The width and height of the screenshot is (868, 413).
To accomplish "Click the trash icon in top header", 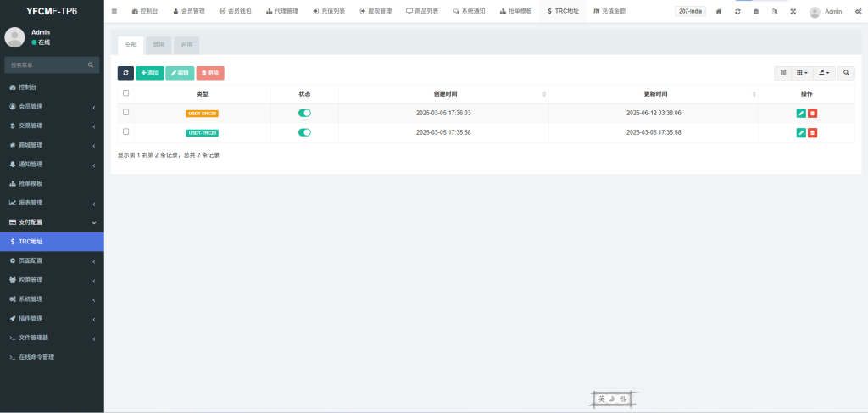I will 756,12.
